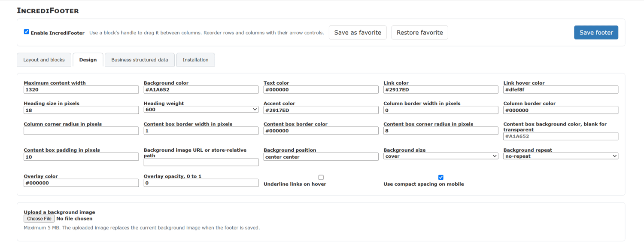Click the Column border color field
The width and height of the screenshot is (644, 251).
click(561, 110)
